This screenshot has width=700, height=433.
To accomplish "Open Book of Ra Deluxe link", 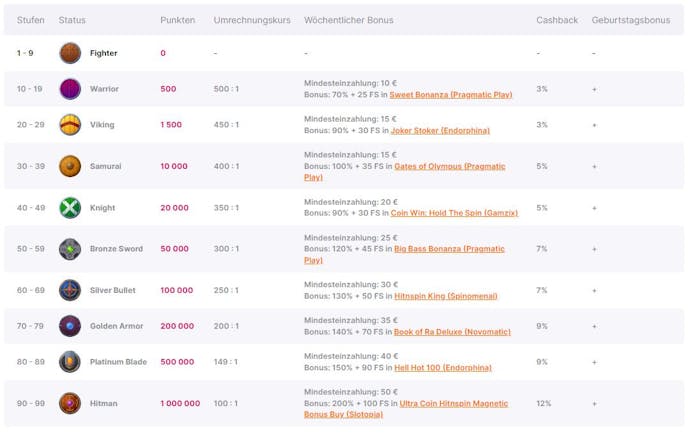I will point(452,332).
